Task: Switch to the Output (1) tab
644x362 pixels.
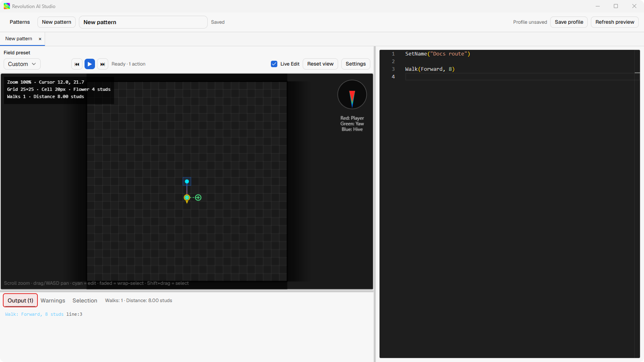Action: tap(21, 300)
